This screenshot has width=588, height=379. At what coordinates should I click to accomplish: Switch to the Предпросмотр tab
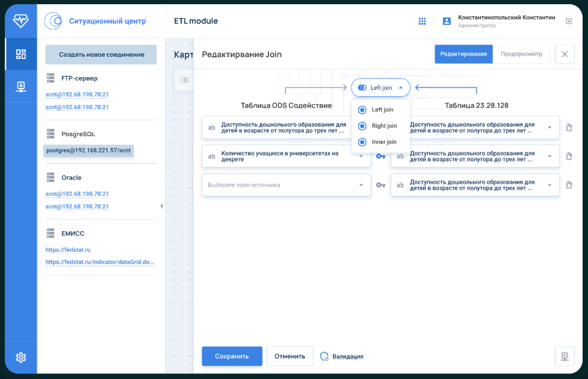coord(521,54)
